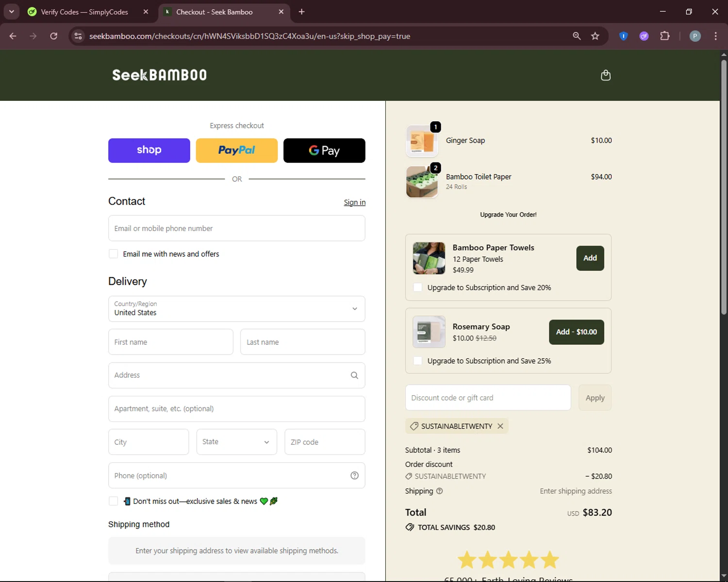Open a new browser tab
The width and height of the screenshot is (728, 582).
tap(301, 12)
